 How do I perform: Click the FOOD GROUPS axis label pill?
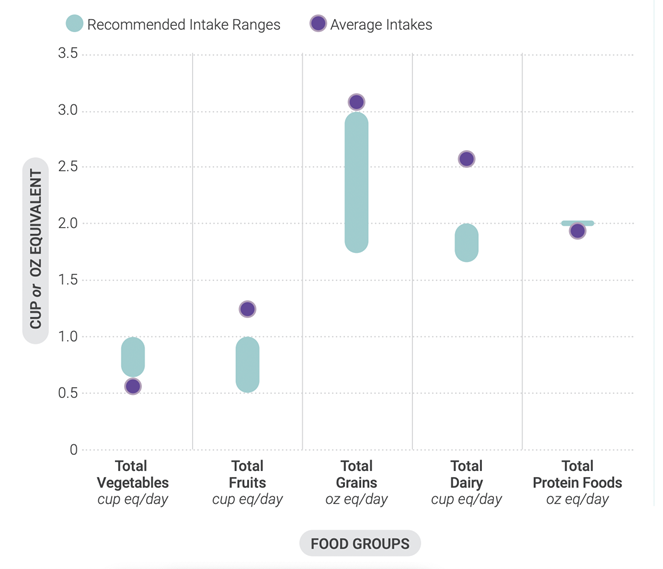360,544
